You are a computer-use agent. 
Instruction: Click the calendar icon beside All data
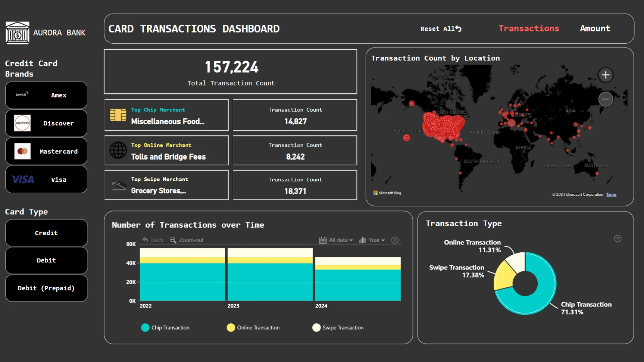[323, 240]
